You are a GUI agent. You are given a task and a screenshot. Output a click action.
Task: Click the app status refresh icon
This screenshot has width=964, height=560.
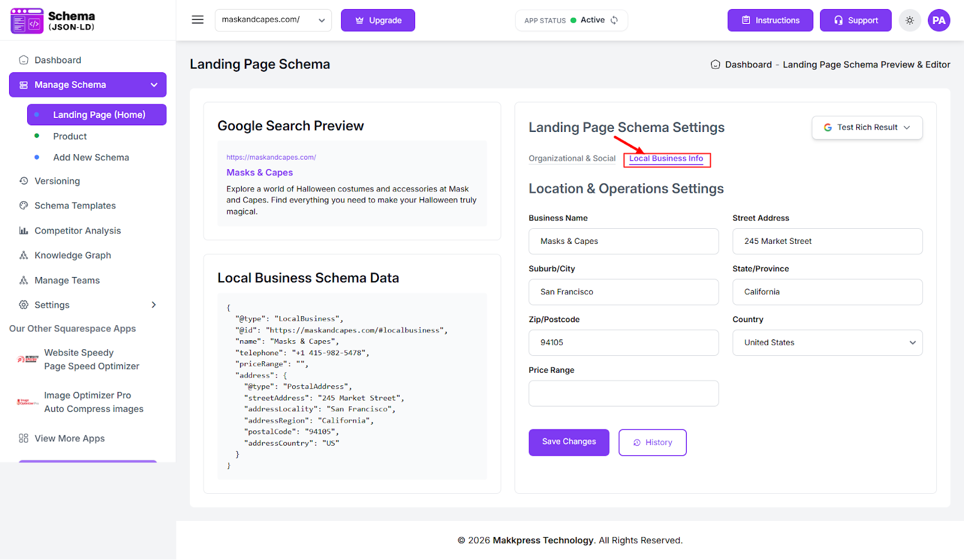pyautogui.click(x=615, y=20)
